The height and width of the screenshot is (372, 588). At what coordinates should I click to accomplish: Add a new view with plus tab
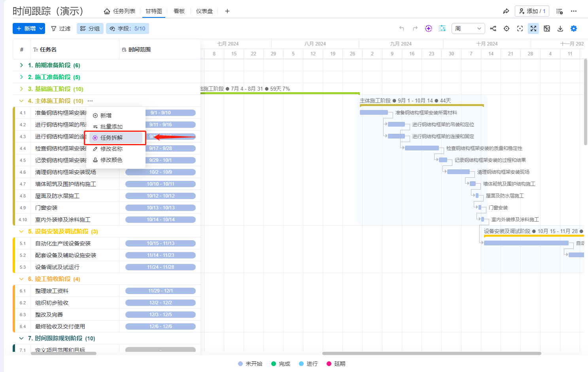tap(227, 11)
